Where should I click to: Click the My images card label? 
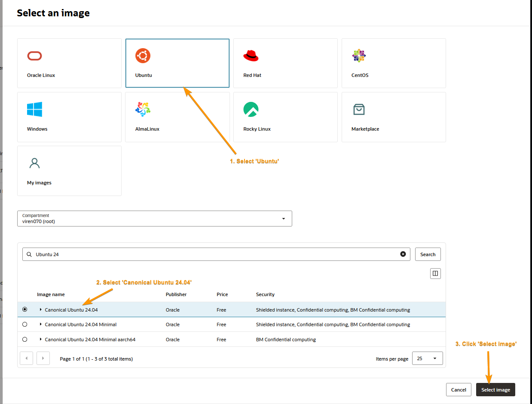pyautogui.click(x=39, y=183)
